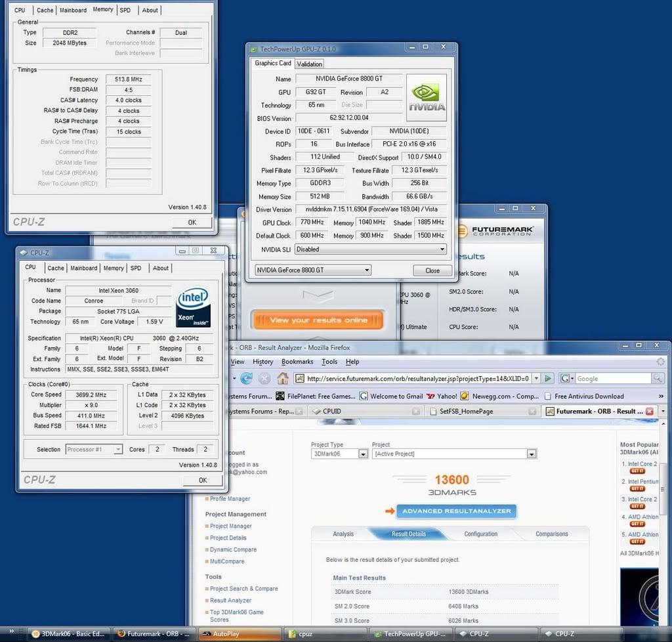Click Google search input field
This screenshot has height=642, width=672.
(613, 378)
